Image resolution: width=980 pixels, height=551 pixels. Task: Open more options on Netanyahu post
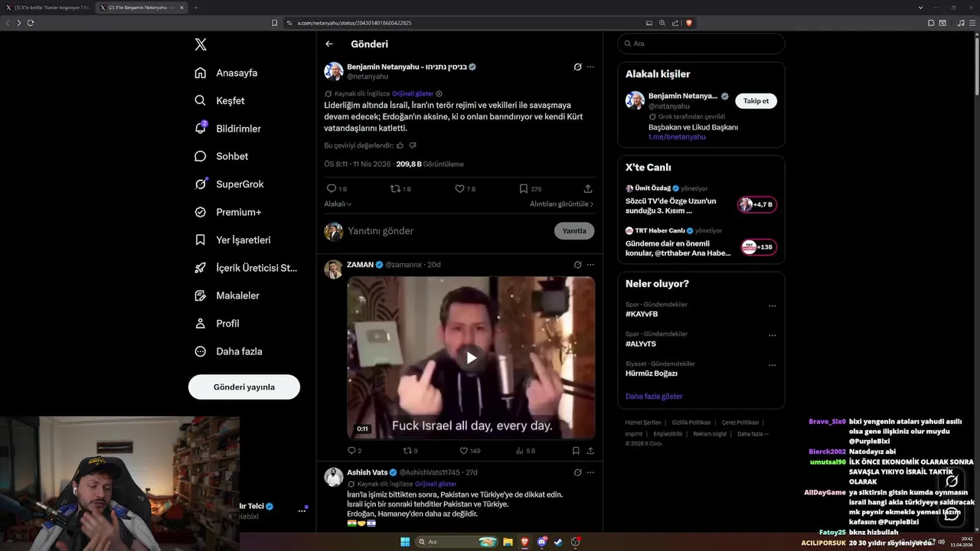coord(590,67)
